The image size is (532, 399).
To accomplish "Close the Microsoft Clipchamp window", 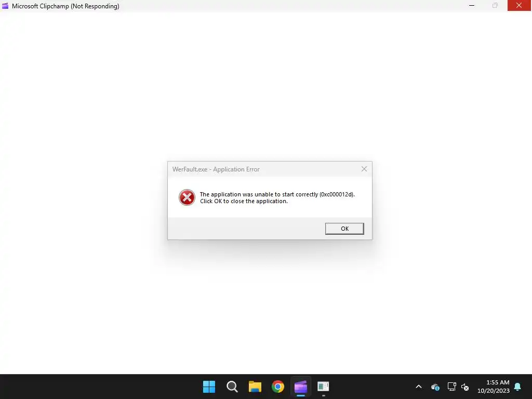I will pyautogui.click(x=519, y=5).
